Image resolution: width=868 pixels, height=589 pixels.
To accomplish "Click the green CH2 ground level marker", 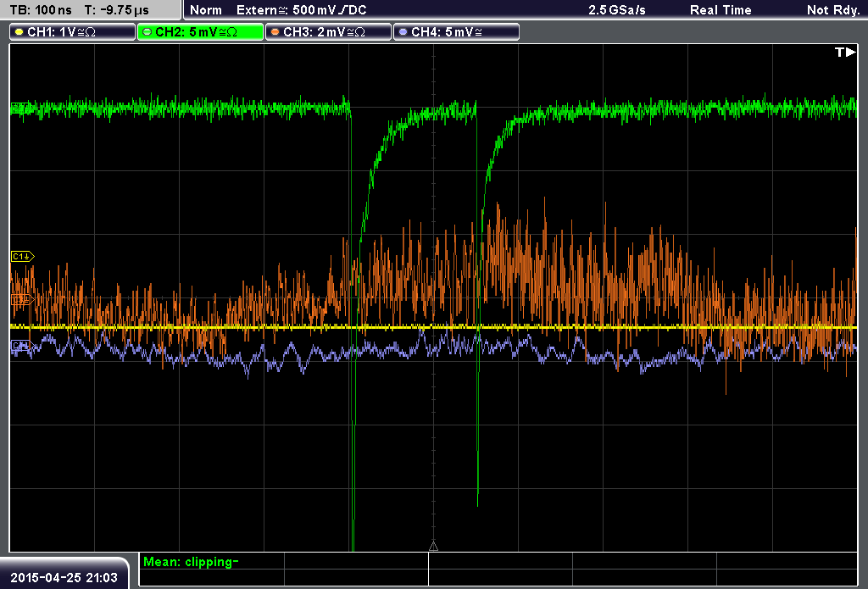I will [x=21, y=108].
